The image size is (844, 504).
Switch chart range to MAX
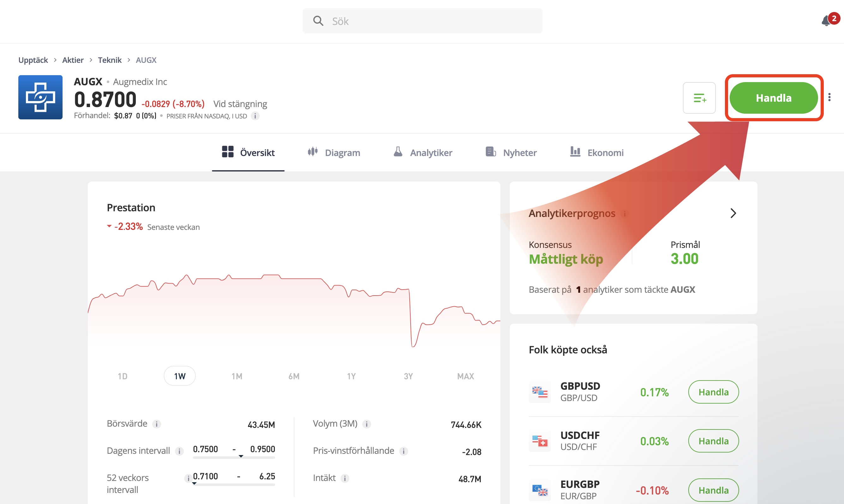pos(465,376)
